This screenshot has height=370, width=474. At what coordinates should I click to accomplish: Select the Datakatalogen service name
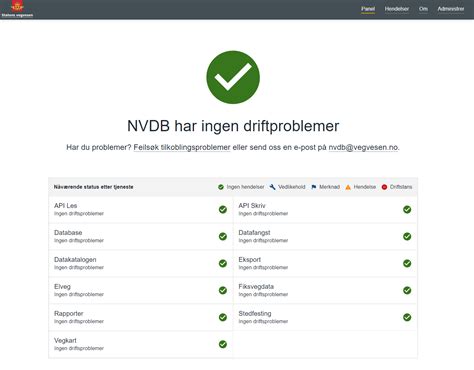click(75, 260)
